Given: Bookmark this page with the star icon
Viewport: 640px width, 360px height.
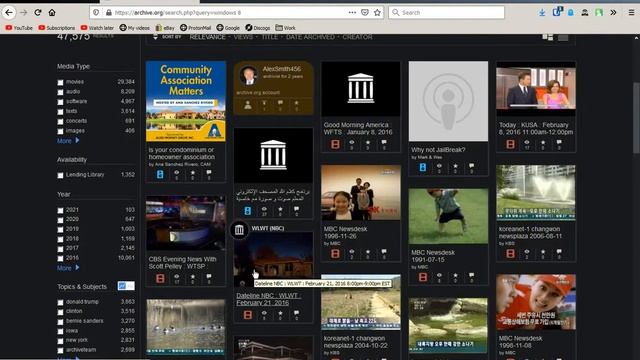Looking at the screenshot, I should [377, 13].
